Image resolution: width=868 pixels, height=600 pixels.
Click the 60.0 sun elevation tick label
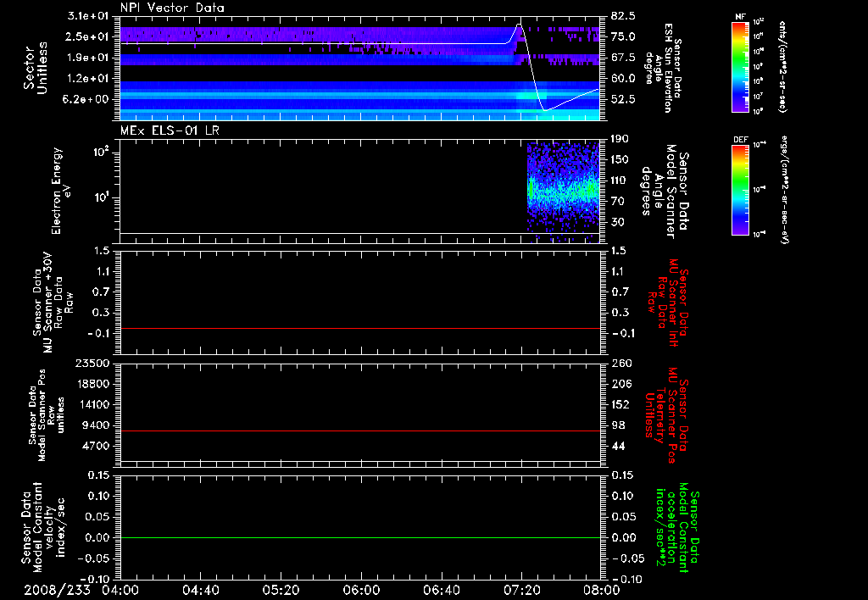coord(623,79)
